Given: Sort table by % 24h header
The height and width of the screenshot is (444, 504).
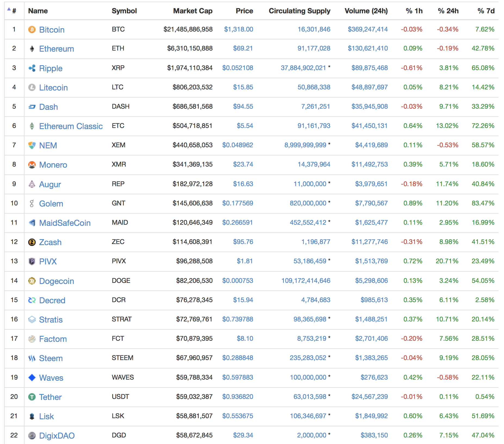Looking at the screenshot, I should click(x=448, y=11).
